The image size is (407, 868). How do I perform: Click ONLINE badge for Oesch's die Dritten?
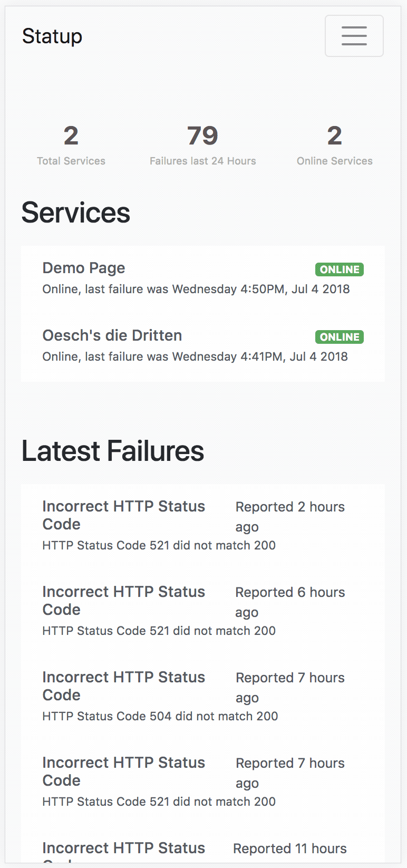tap(340, 337)
